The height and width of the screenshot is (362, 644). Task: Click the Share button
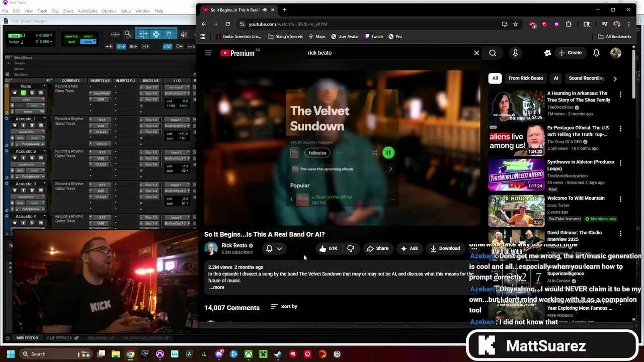tap(377, 248)
